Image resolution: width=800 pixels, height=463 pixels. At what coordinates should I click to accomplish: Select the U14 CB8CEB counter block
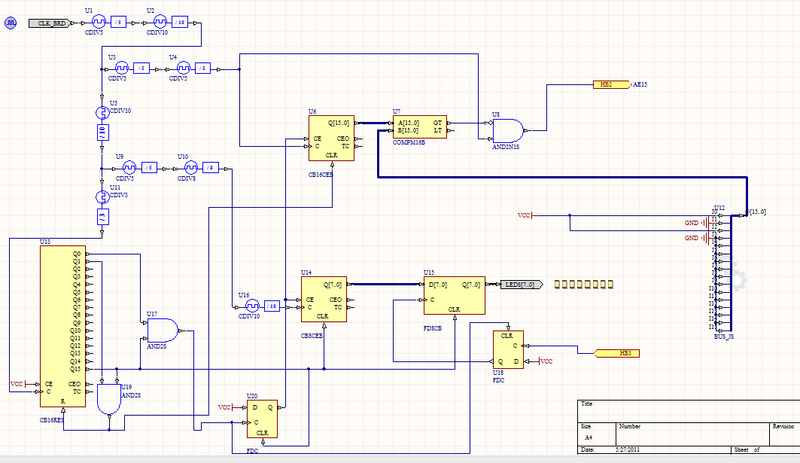(326, 299)
